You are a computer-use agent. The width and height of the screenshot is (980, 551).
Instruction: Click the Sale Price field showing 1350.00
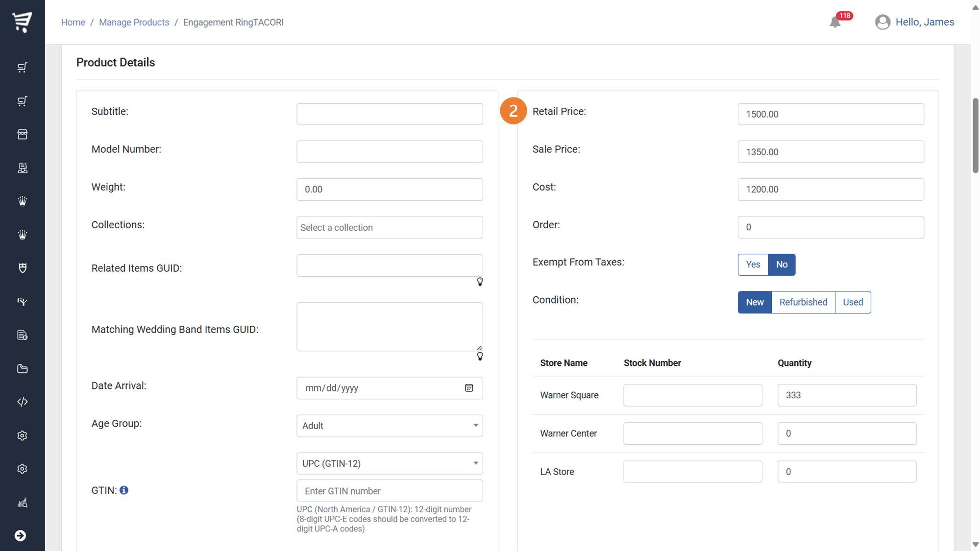pos(831,151)
